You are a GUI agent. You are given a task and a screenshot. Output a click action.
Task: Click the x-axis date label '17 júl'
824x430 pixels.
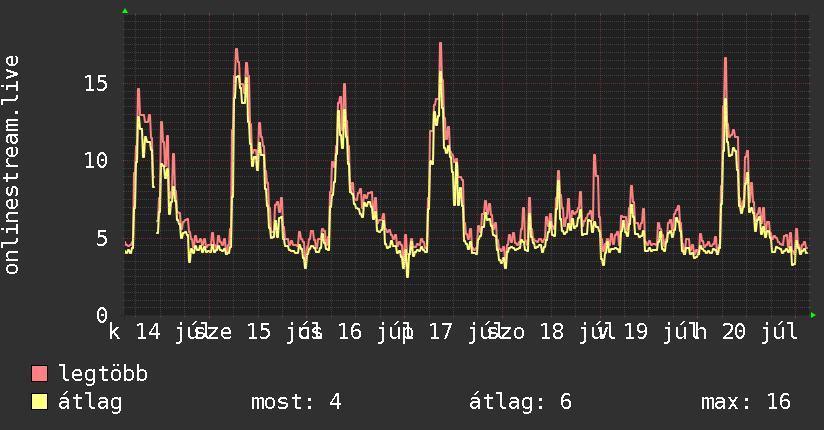click(x=465, y=332)
